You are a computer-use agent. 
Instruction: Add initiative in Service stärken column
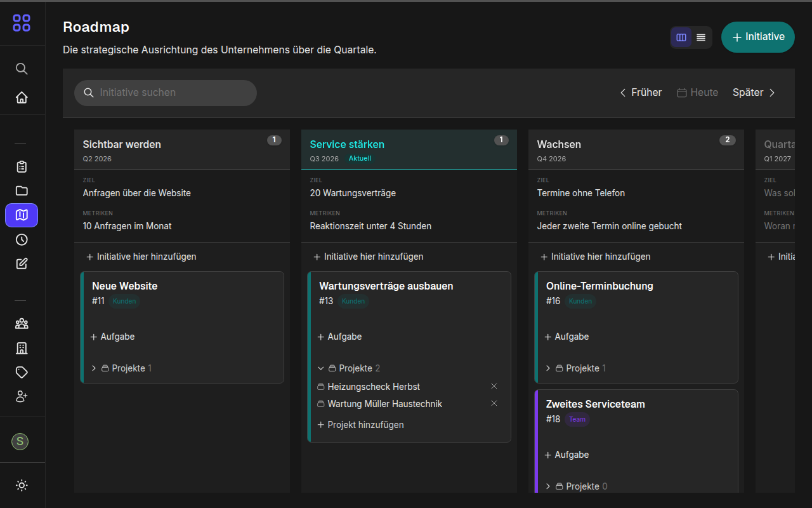click(368, 257)
